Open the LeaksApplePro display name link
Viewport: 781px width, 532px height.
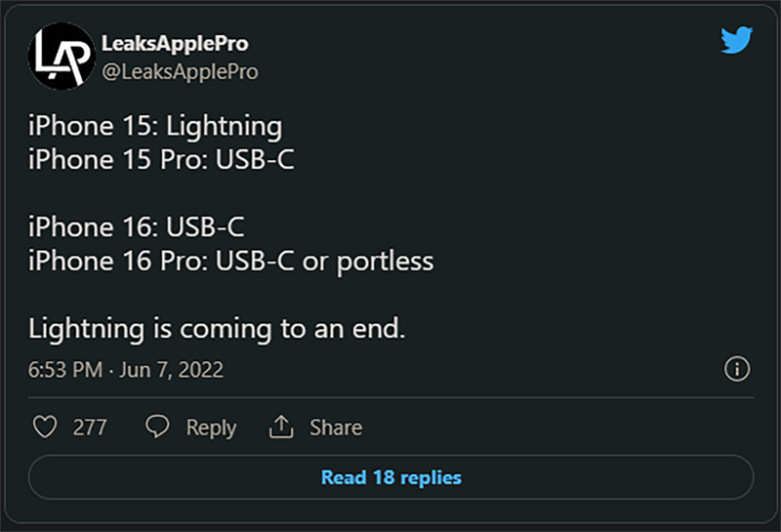coord(175,43)
